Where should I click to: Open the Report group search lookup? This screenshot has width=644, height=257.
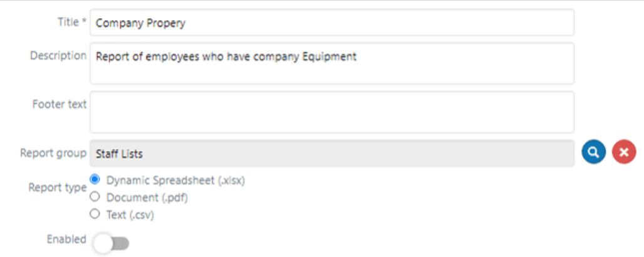click(x=593, y=152)
